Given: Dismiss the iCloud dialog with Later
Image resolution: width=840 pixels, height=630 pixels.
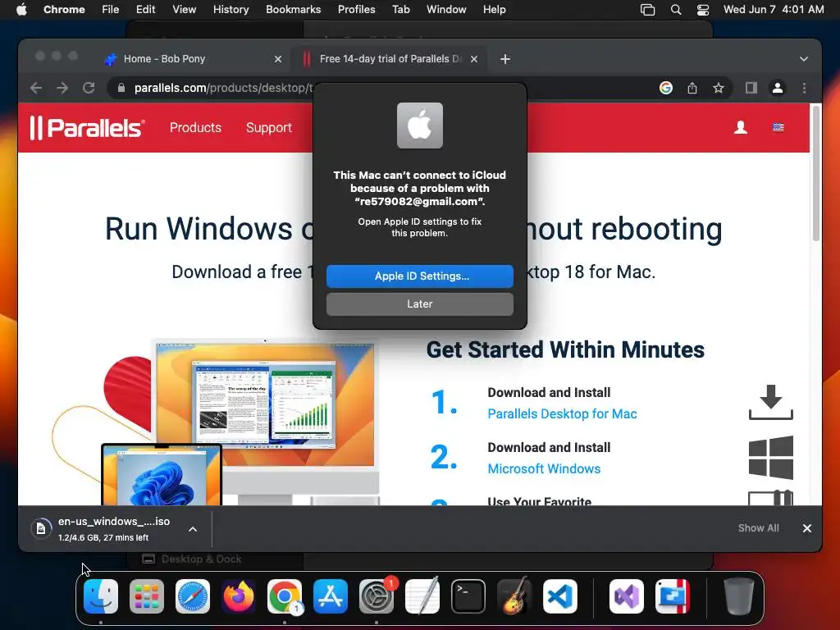Looking at the screenshot, I should click(420, 304).
